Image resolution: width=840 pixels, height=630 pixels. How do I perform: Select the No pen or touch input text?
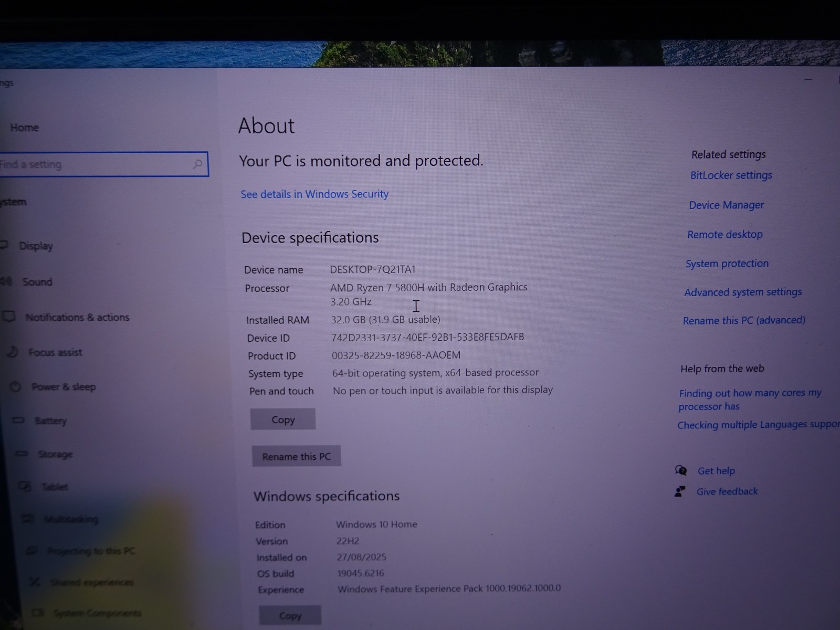(x=443, y=390)
